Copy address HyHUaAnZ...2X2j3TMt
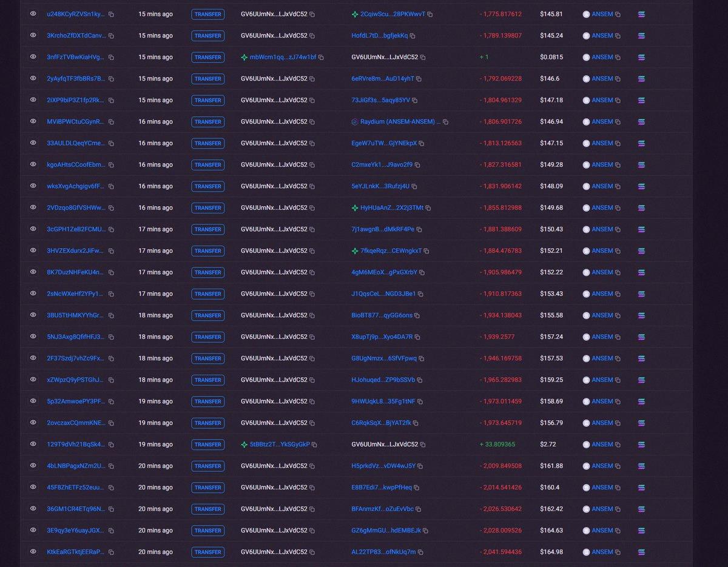Viewport: 728px width, 567px height. coord(428,208)
